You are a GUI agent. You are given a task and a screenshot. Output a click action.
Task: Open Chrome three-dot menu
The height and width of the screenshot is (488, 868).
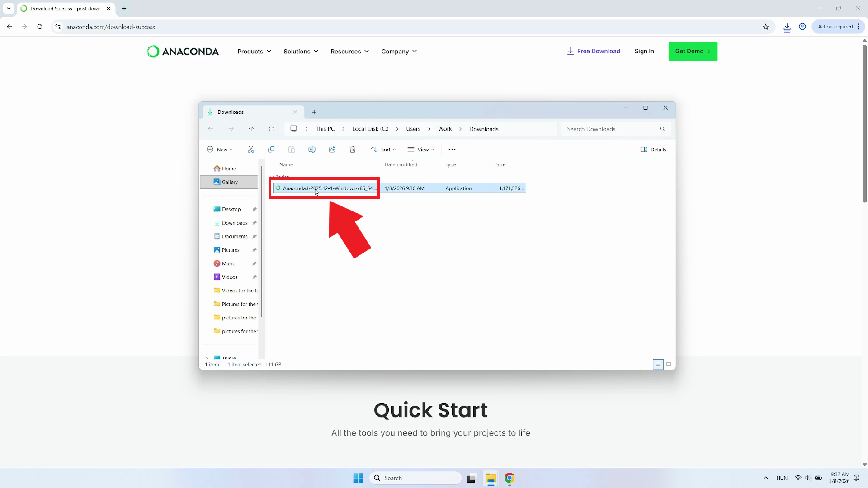pyautogui.click(x=859, y=27)
